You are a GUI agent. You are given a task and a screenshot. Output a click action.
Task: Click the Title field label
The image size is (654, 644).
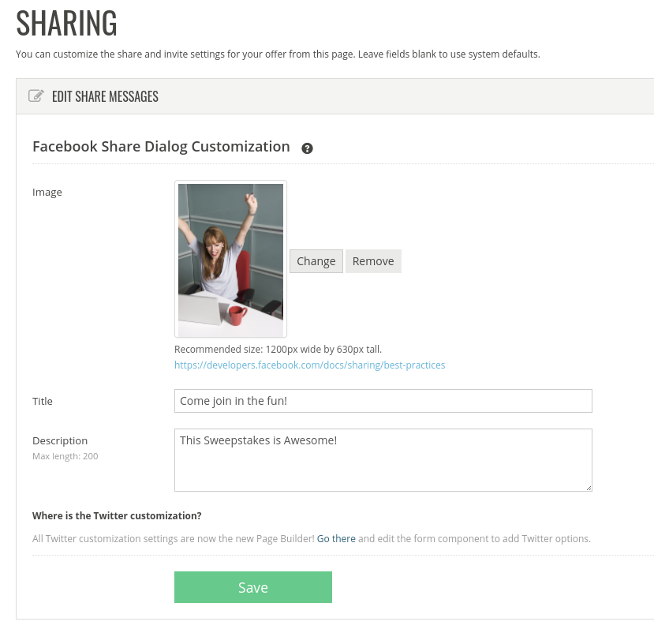click(43, 402)
